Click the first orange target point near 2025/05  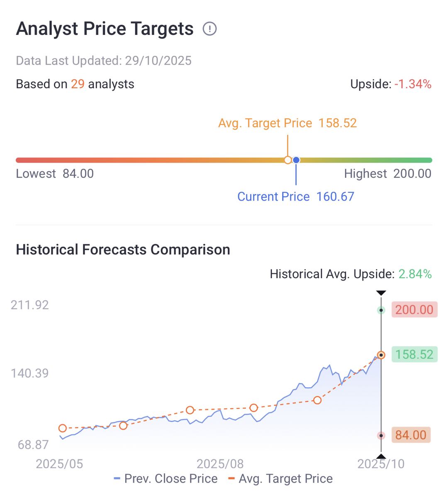(x=63, y=428)
